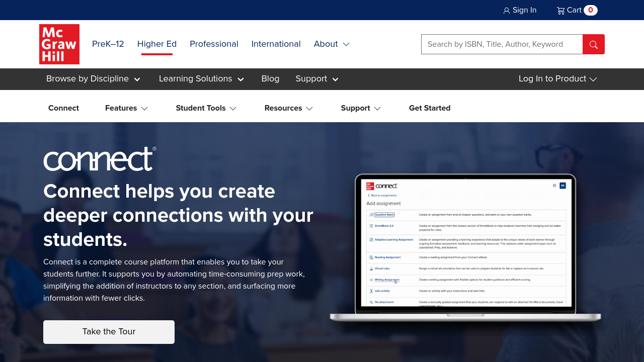Expand the Resources dropdown

288,108
